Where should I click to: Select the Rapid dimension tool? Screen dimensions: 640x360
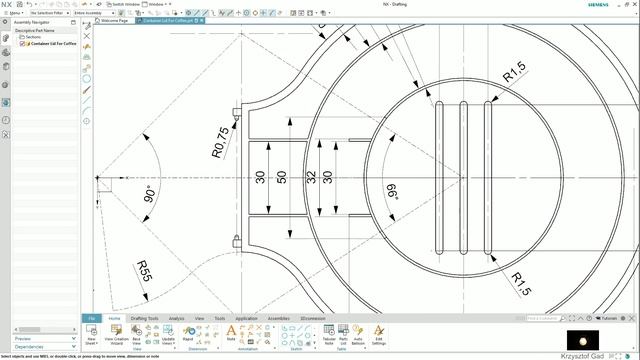point(188,333)
